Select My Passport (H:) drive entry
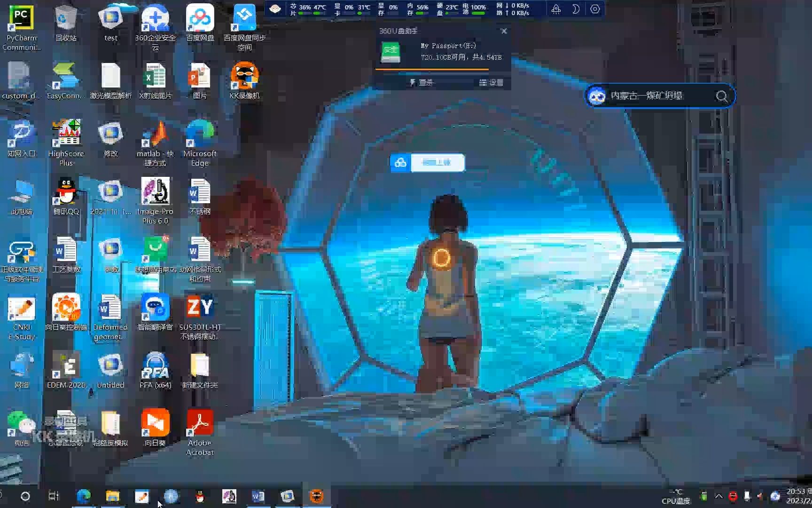 (442, 52)
